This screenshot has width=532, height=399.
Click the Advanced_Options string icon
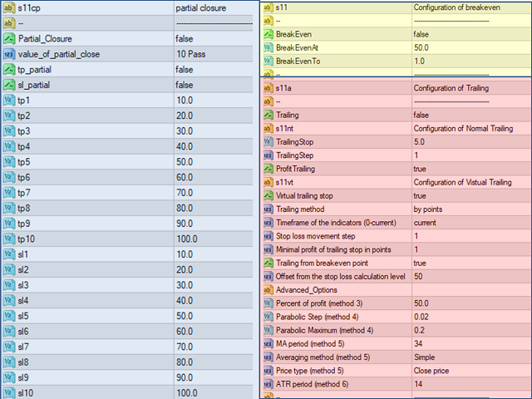(268, 290)
